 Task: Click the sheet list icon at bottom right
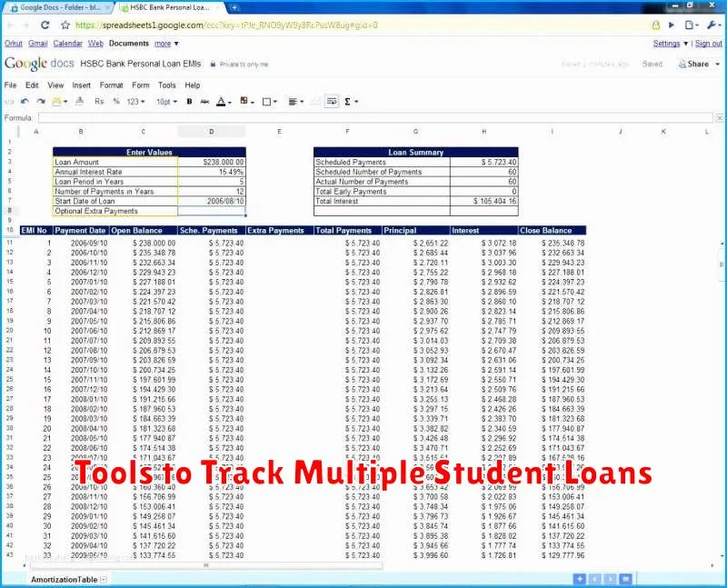pyautogui.click(x=625, y=579)
